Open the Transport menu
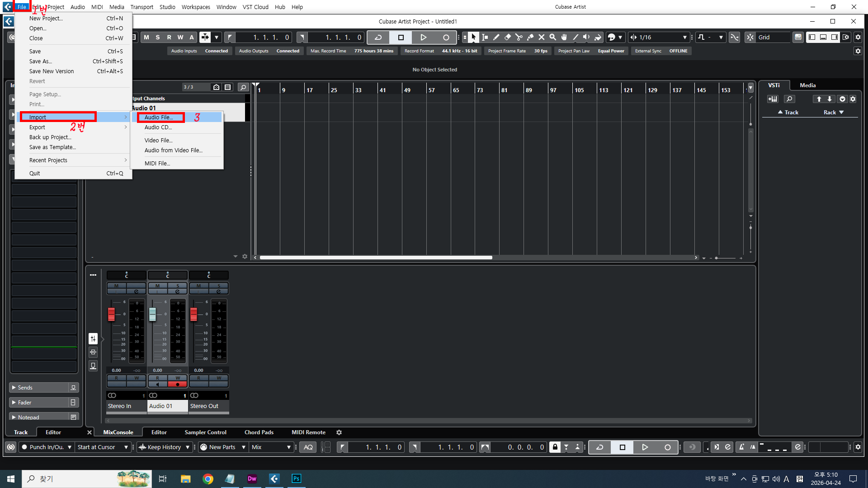 click(x=142, y=7)
